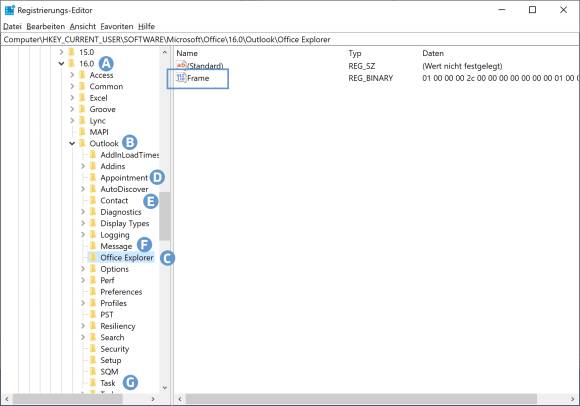The image size is (580, 406).
Task: Select the (Standard) value name
Action: tap(205, 66)
